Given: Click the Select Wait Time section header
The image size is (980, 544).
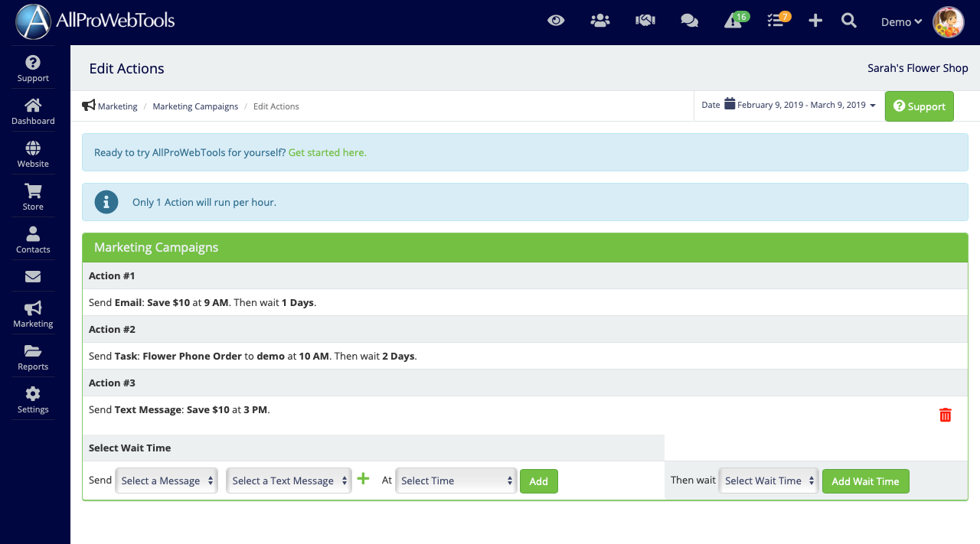Looking at the screenshot, I should click(374, 448).
